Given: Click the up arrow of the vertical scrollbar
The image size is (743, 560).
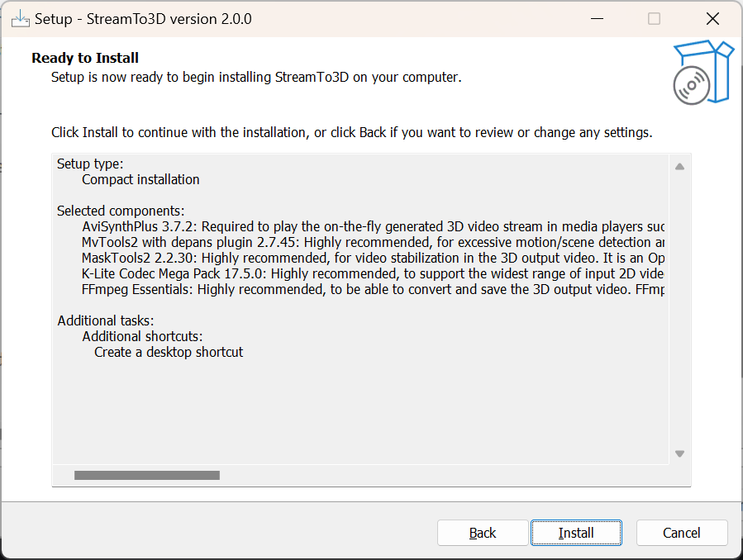Looking at the screenshot, I should (679, 166).
